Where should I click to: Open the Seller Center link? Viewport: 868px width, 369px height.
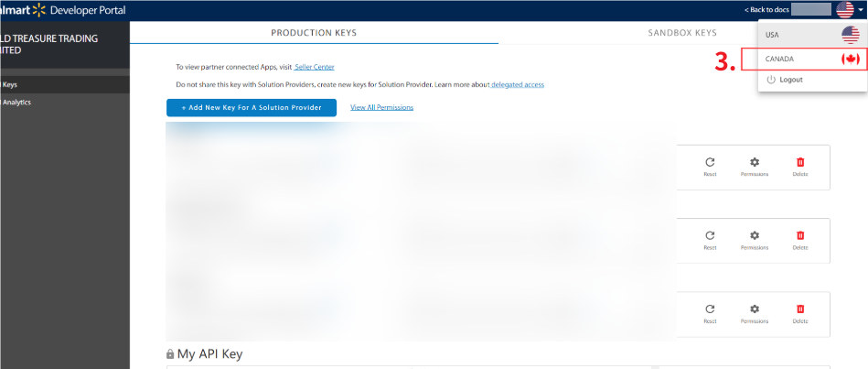click(x=314, y=67)
